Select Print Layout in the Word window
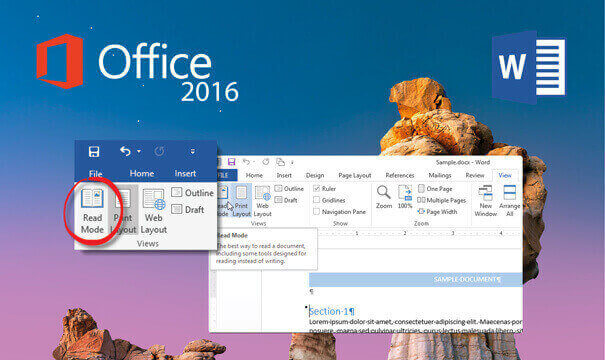The width and height of the screenshot is (605, 360). (242, 201)
